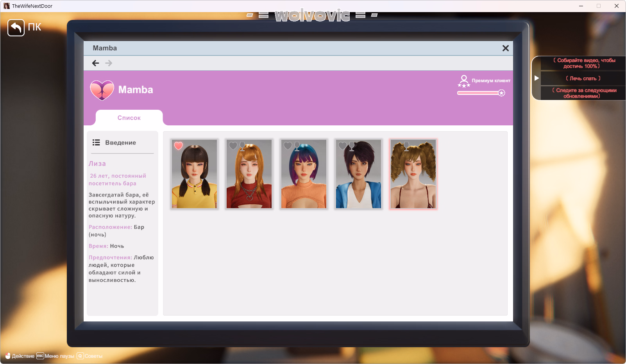Viewport: 626px width, 364px height.
Task: Click Советы hint at the bottom
Action: [93, 356]
